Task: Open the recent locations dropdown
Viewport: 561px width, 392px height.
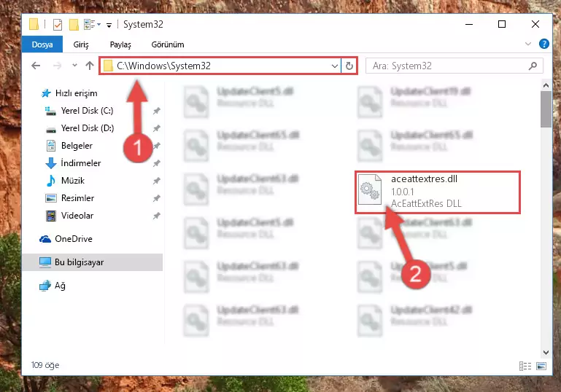Action: 74,66
